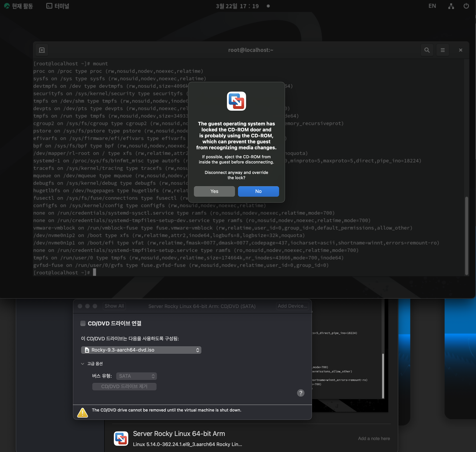Image resolution: width=476 pixels, height=452 pixels.
Task: Click the yellow warning triangle icon
Action: pyautogui.click(x=82, y=412)
